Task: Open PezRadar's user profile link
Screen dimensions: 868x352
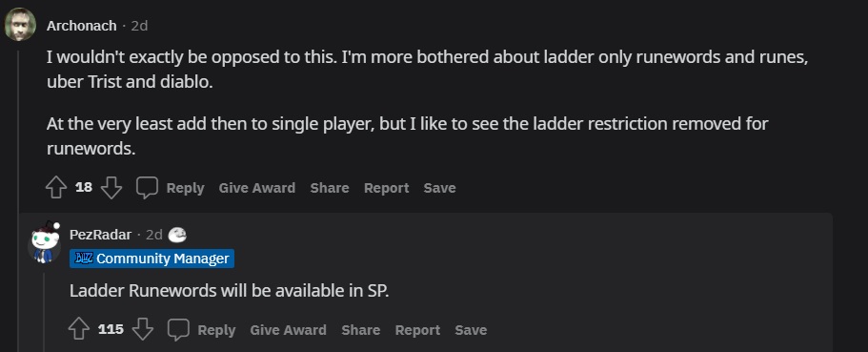Action: 100,235
